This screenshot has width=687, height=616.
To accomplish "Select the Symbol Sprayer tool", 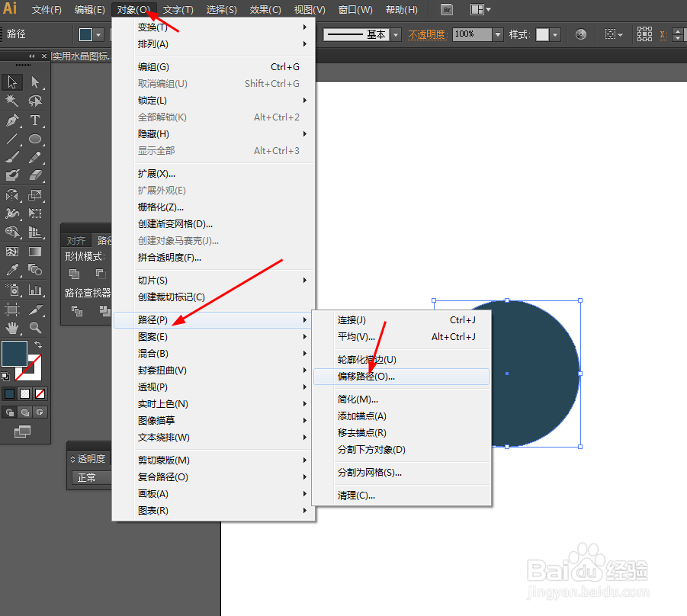I will point(12,290).
